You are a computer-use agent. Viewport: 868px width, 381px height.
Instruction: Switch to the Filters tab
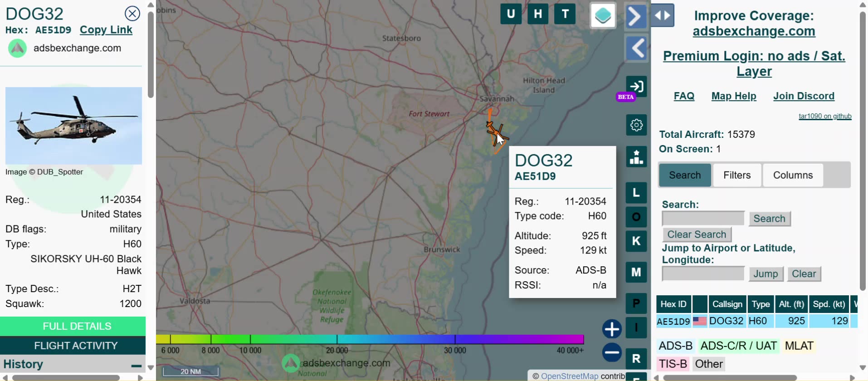tap(737, 175)
